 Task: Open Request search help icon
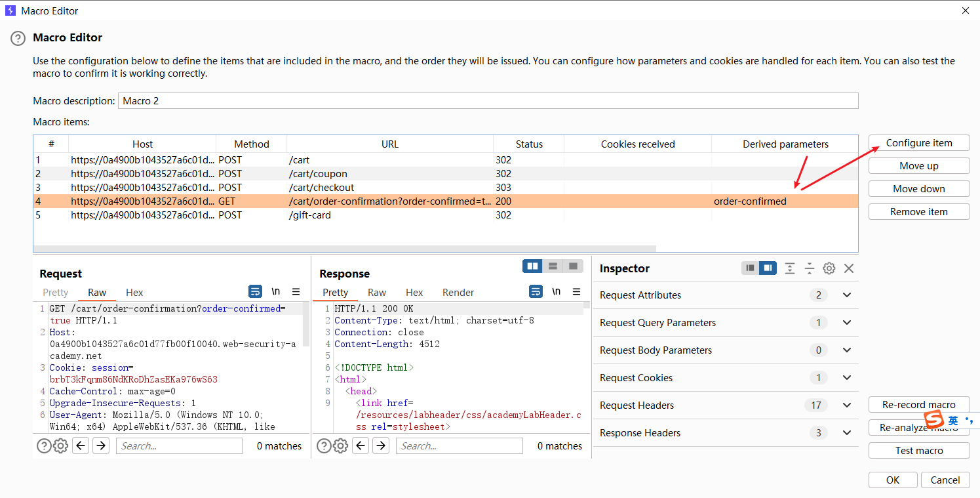(x=44, y=446)
